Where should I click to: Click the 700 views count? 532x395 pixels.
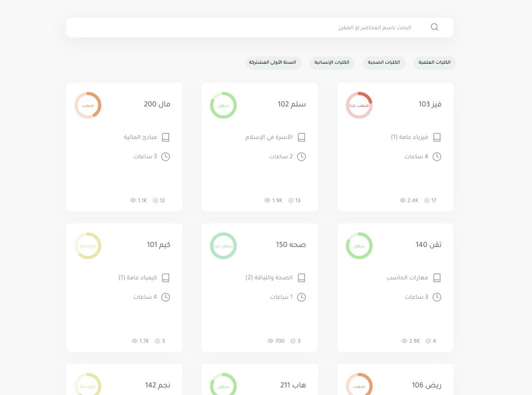(280, 341)
